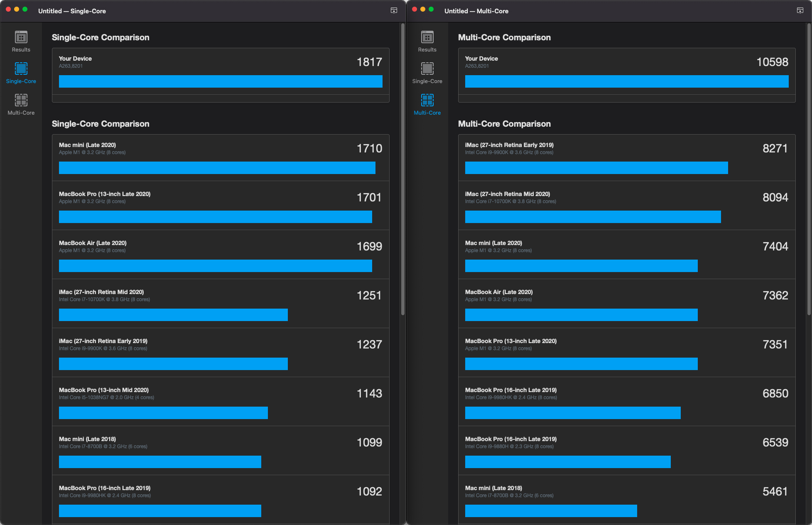
Task: Click Mac mini (Late 2018) multi-core bar
Action: click(551, 511)
